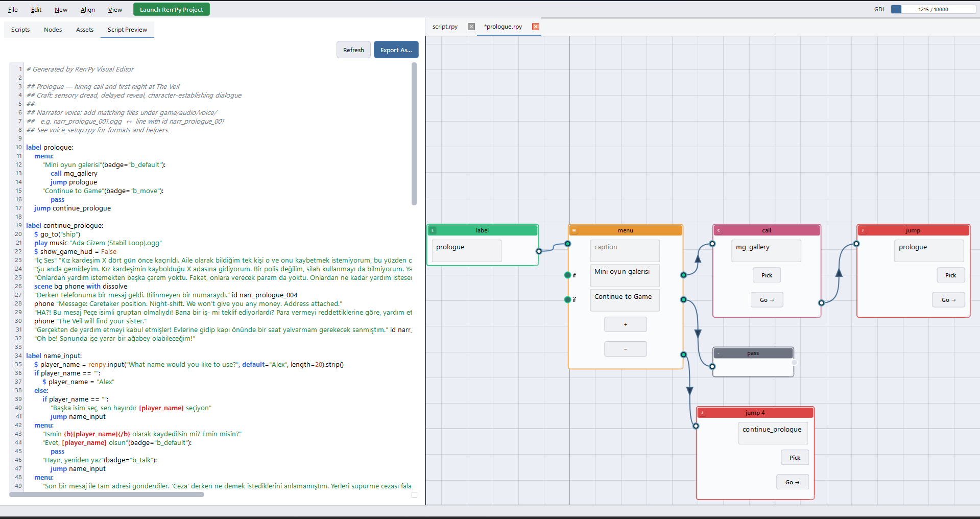Switch to the *prologue.rpy tab
The image size is (980, 519).
pos(503,27)
